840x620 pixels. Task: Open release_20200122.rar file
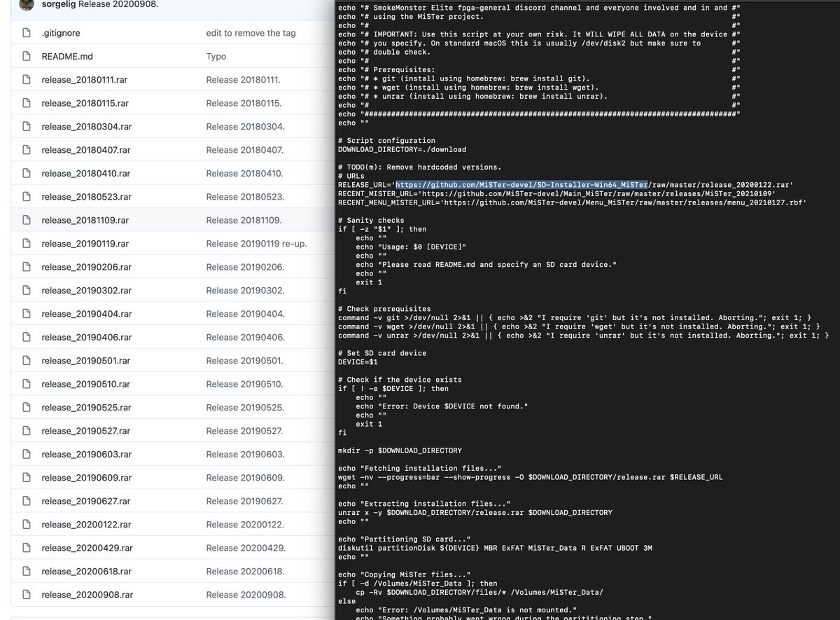click(x=86, y=524)
